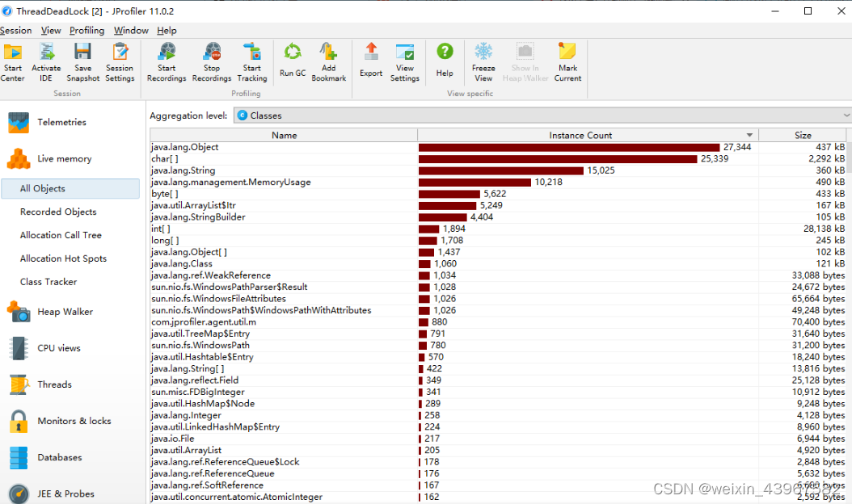This screenshot has height=504, width=852.
Task: Open the Window menu
Action: pyautogui.click(x=131, y=31)
